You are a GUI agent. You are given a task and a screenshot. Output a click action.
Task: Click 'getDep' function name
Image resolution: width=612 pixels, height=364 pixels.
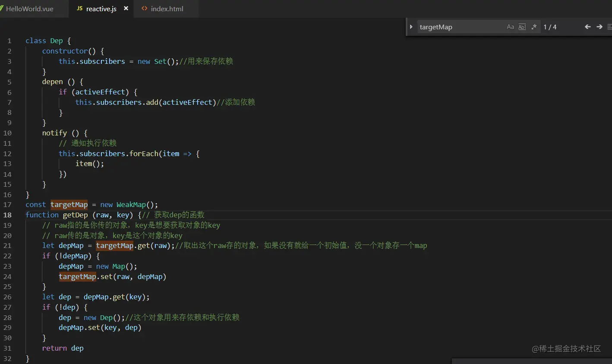[75, 215]
